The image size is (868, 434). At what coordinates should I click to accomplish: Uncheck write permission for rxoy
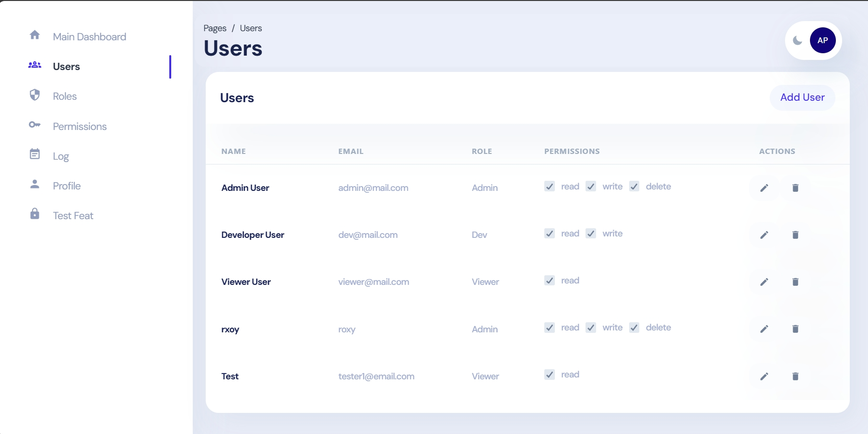tap(591, 328)
